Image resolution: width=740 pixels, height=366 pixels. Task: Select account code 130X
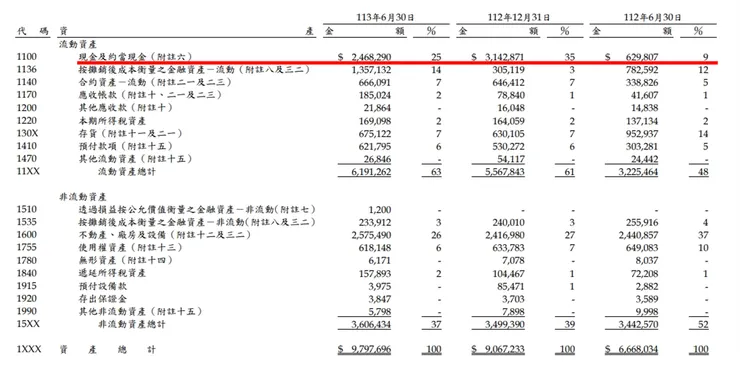pyautogui.click(x=27, y=133)
